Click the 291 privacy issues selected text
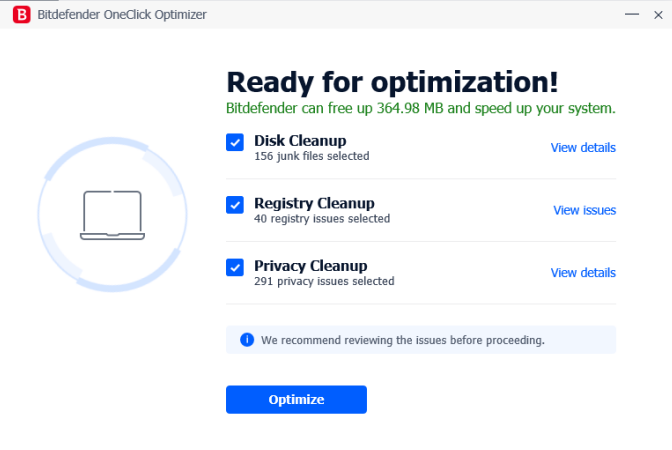Screen dimensions: 672x450 coord(324,281)
